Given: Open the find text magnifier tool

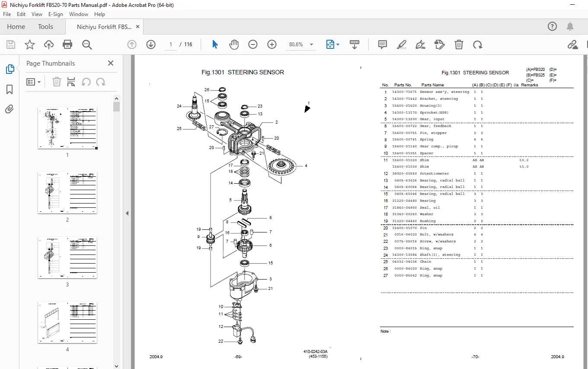Looking at the screenshot, I should coord(87,45).
